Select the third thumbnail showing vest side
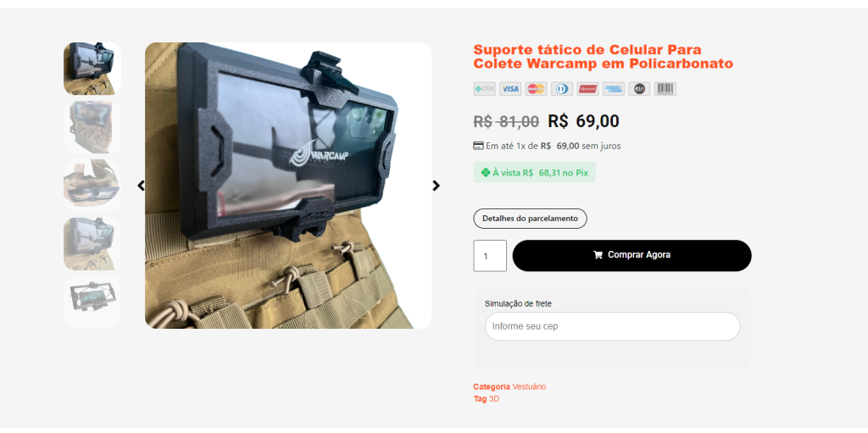868x433 pixels. (92, 186)
